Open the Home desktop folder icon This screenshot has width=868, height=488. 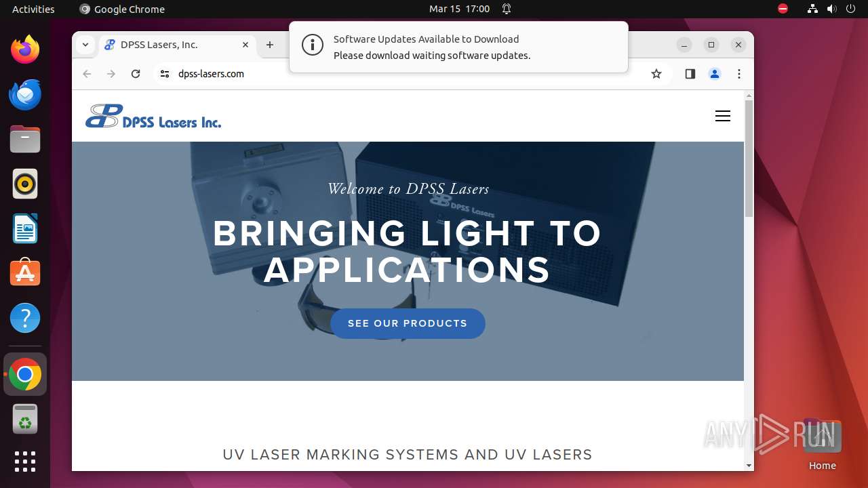822,445
